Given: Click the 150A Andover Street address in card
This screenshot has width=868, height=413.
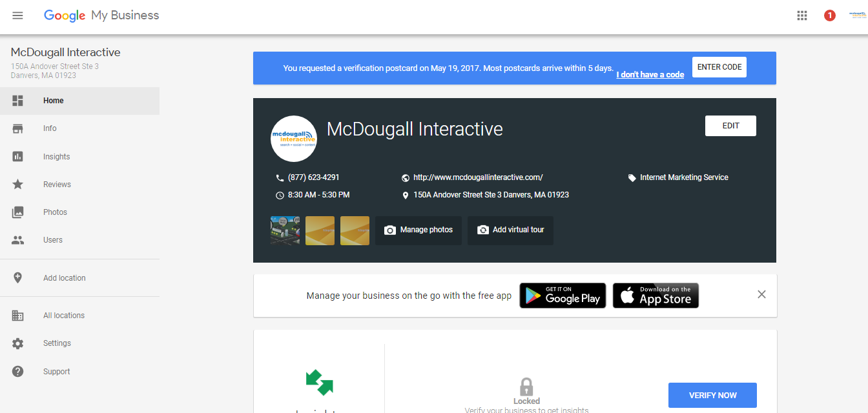Looking at the screenshot, I should (x=491, y=195).
